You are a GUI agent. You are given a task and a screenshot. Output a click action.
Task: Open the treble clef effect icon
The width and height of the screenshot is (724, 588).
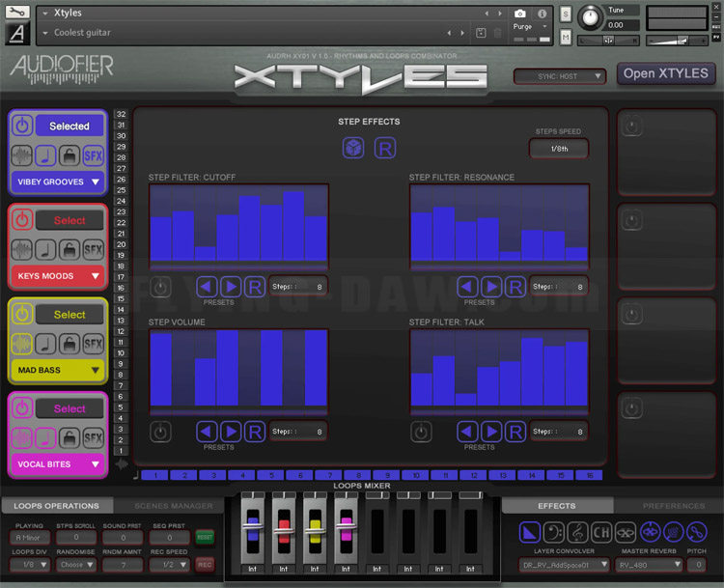(577, 532)
